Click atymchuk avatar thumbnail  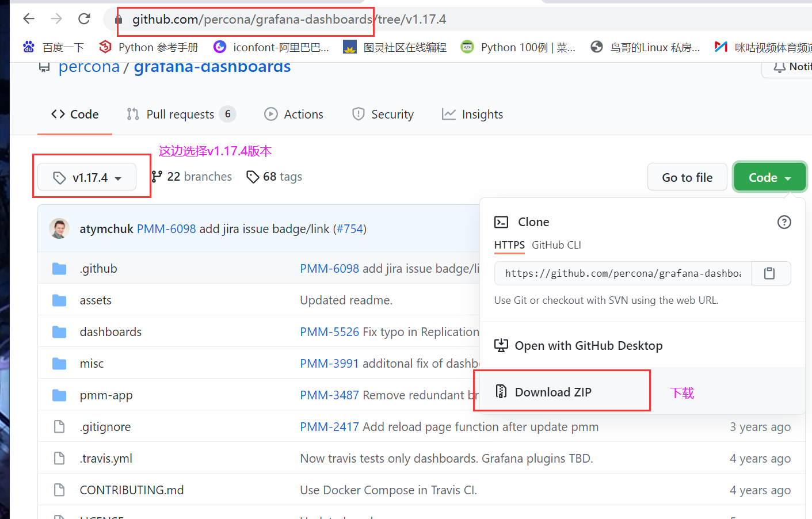click(59, 228)
